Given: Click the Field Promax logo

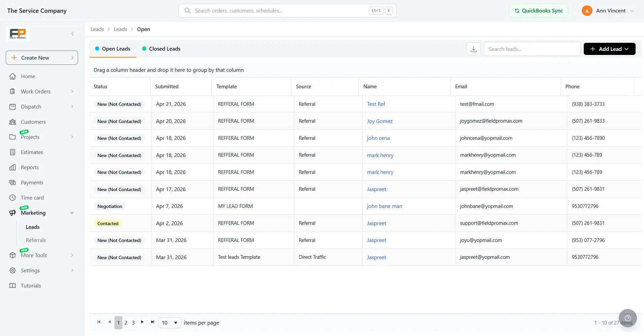Looking at the screenshot, I should (x=18, y=34).
